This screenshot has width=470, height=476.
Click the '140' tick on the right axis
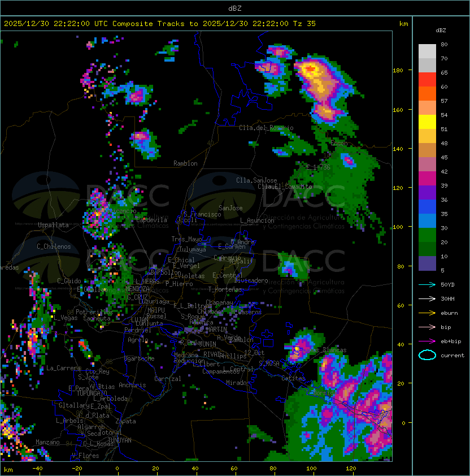(x=398, y=149)
